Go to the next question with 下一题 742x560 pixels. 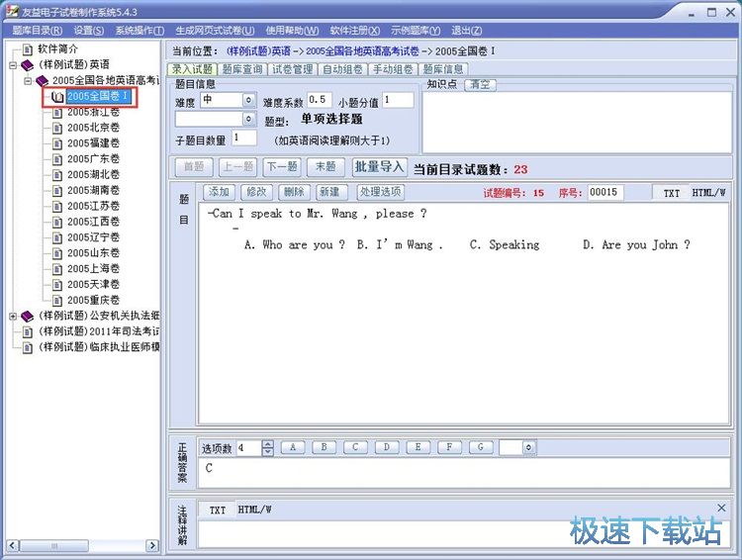[282, 166]
